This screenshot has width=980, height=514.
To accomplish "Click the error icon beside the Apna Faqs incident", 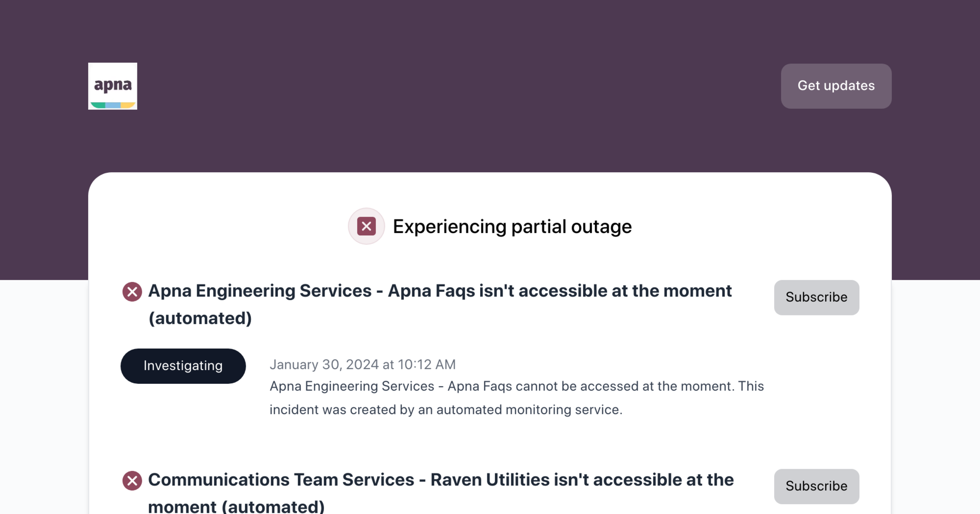I will coord(132,291).
